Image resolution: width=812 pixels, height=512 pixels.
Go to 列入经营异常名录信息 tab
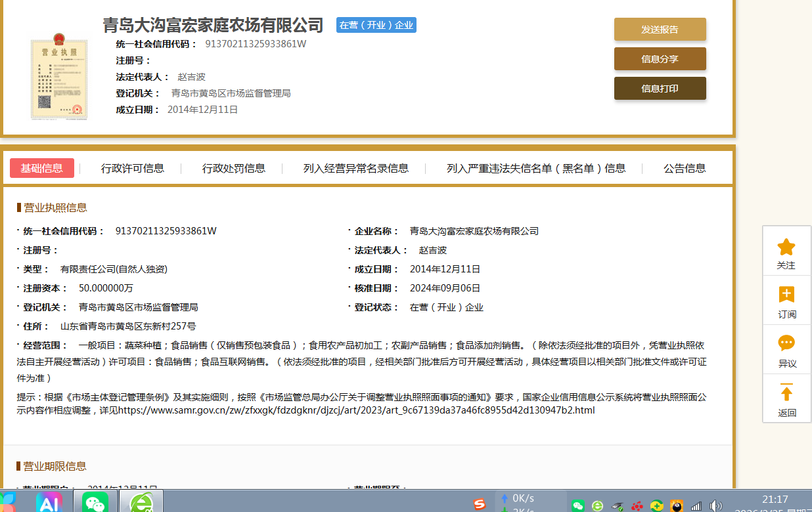point(356,168)
